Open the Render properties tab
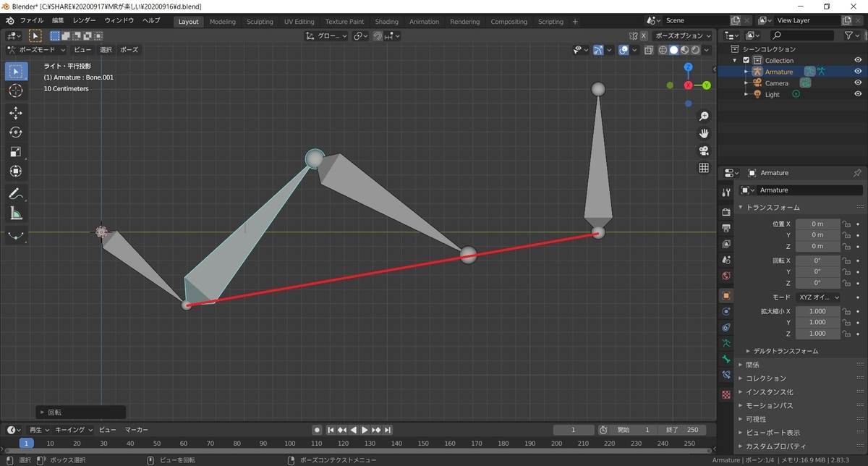Screen dimensions: 868x466 coord(726,212)
